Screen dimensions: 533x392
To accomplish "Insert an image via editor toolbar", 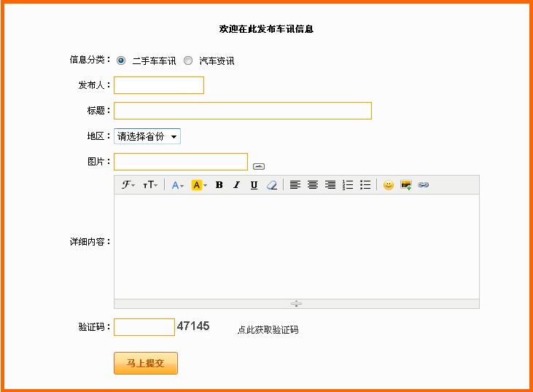I will pos(406,185).
